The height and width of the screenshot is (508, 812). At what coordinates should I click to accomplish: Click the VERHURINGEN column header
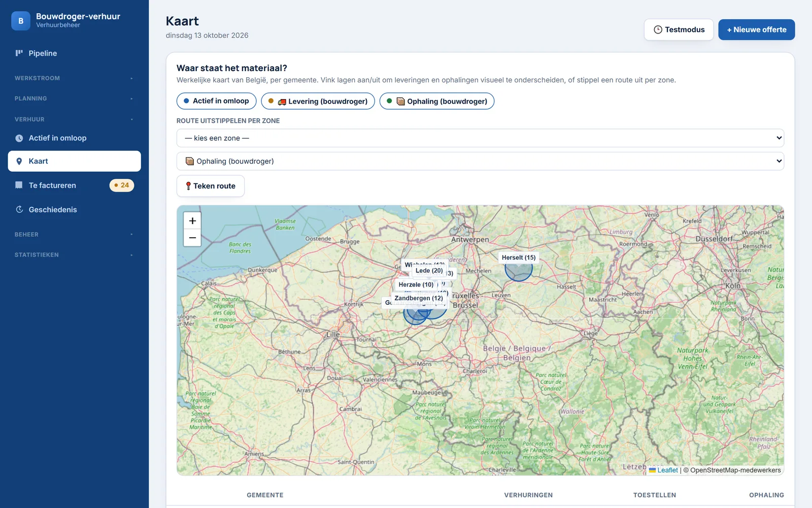pos(528,495)
